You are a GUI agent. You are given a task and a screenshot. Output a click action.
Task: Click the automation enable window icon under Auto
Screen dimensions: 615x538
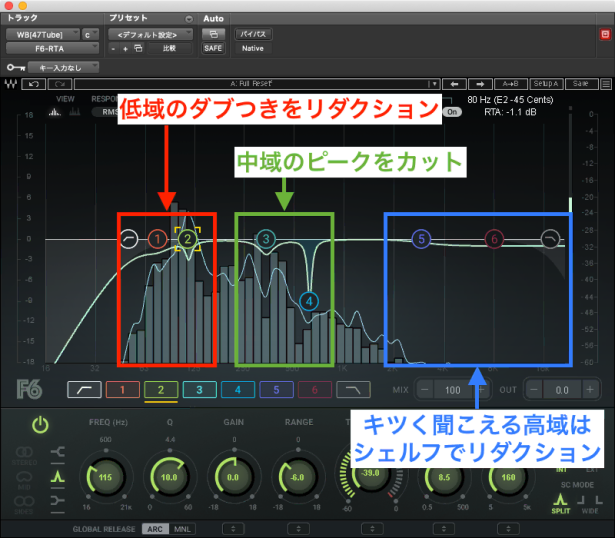[213, 35]
